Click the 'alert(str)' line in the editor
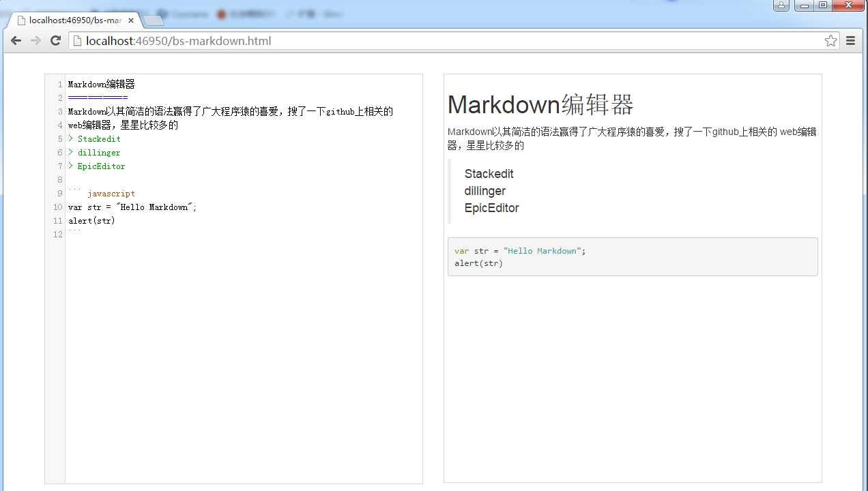Screen dimensions: 868x491 tap(91, 221)
